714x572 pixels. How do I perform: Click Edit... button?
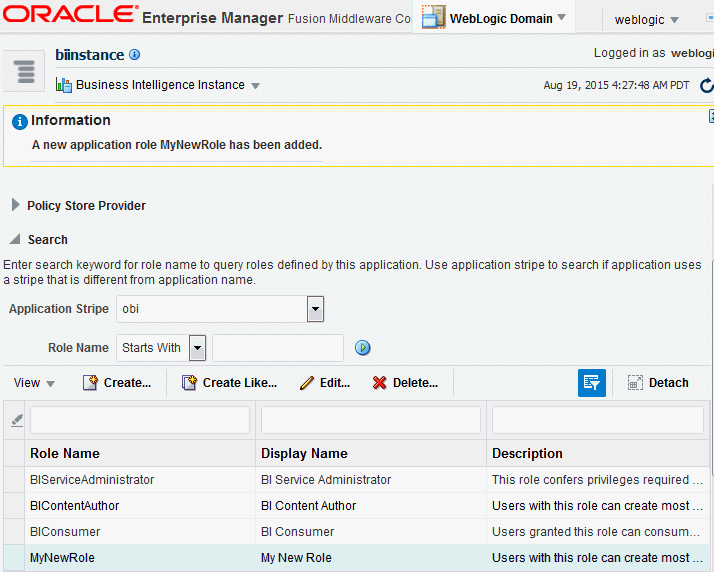[325, 383]
